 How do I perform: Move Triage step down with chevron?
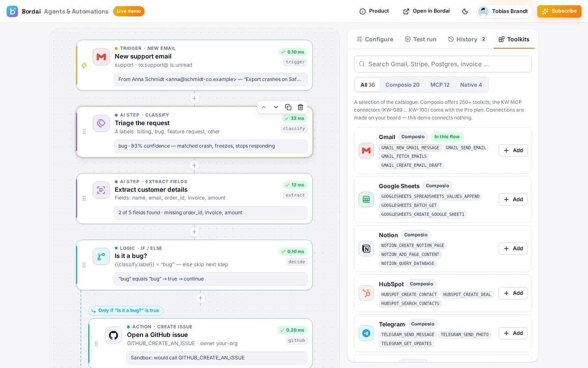276,107
